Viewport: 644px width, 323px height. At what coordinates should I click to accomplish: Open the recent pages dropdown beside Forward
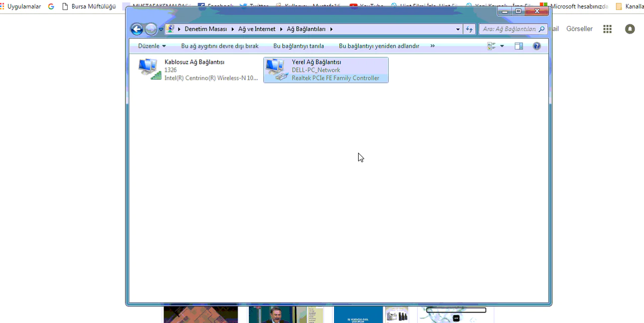(x=161, y=30)
